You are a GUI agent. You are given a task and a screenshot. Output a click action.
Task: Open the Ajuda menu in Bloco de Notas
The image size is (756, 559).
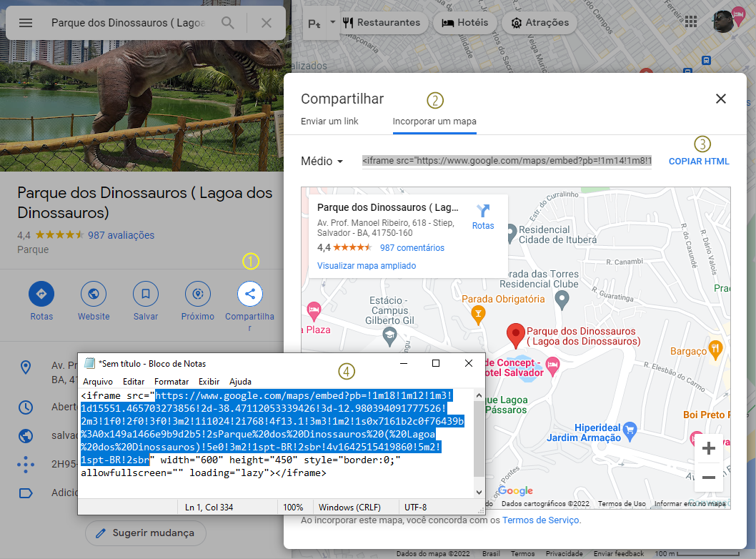240,382
